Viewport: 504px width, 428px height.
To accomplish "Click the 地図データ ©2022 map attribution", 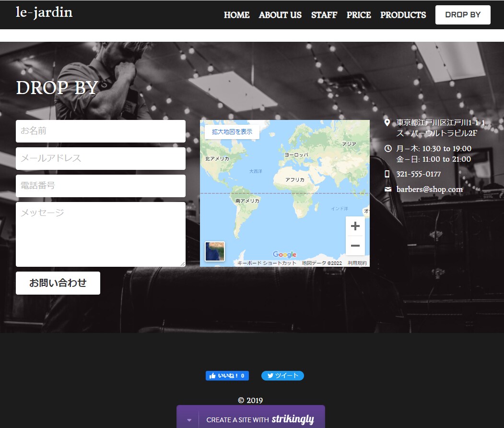I will coord(322,263).
